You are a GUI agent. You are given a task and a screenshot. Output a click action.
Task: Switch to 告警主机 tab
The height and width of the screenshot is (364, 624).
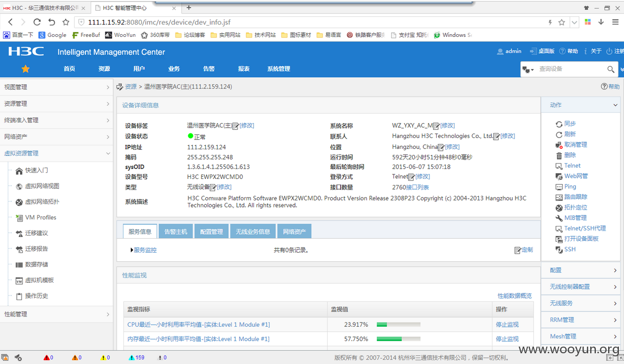[176, 232]
